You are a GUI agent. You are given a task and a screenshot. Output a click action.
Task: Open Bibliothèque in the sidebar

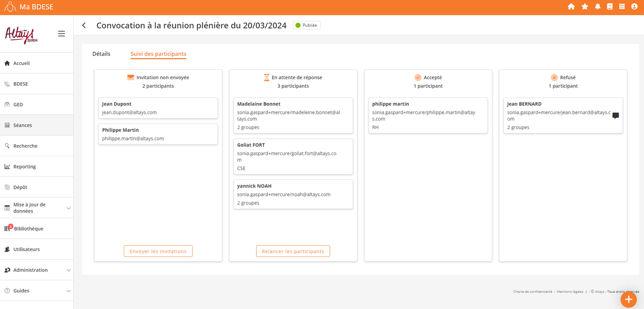28,229
